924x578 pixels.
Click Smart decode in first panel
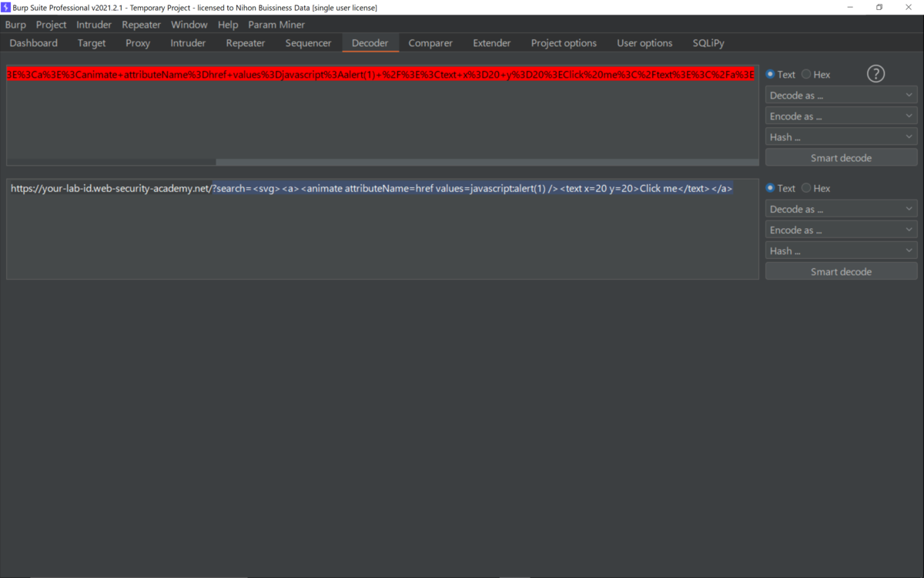coord(841,158)
